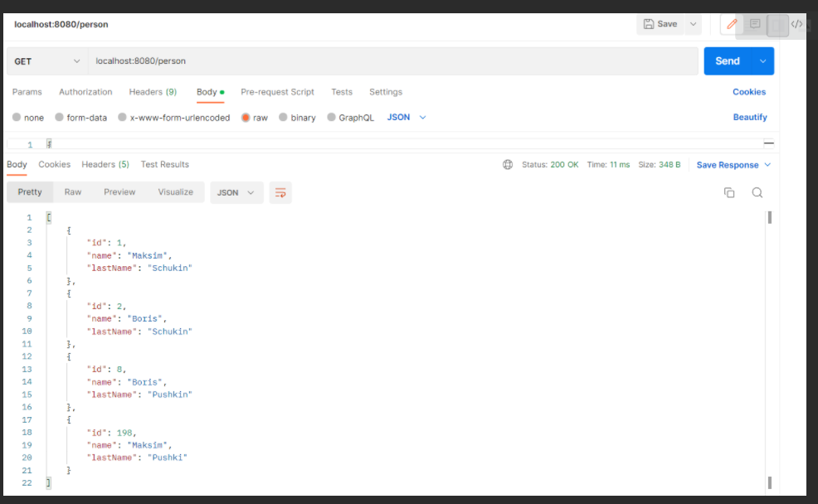Open the JSON language dropdown in request body
Viewport: 818px width, 504px height.
click(404, 117)
